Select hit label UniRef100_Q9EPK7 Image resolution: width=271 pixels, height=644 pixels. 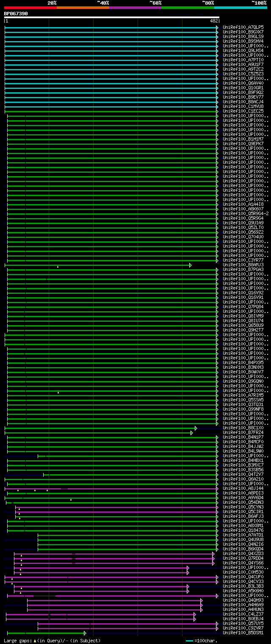243,144
